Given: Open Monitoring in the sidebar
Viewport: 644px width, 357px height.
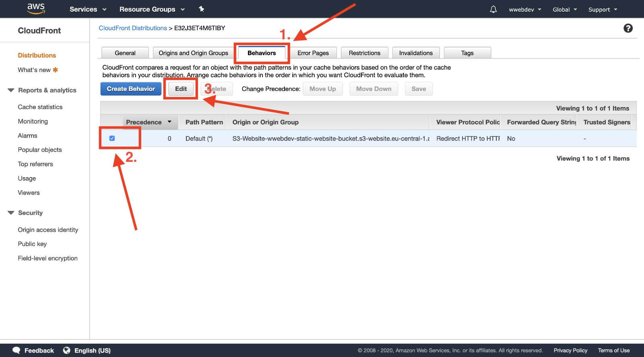Looking at the screenshot, I should 33,121.
